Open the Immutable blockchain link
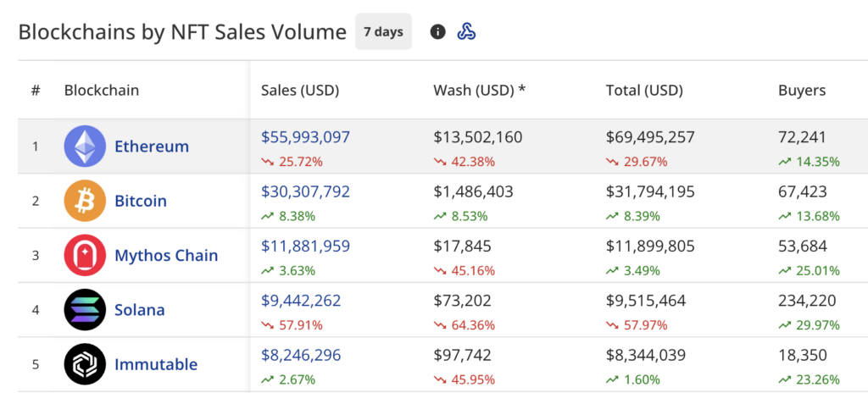The image size is (868, 393). click(x=156, y=365)
